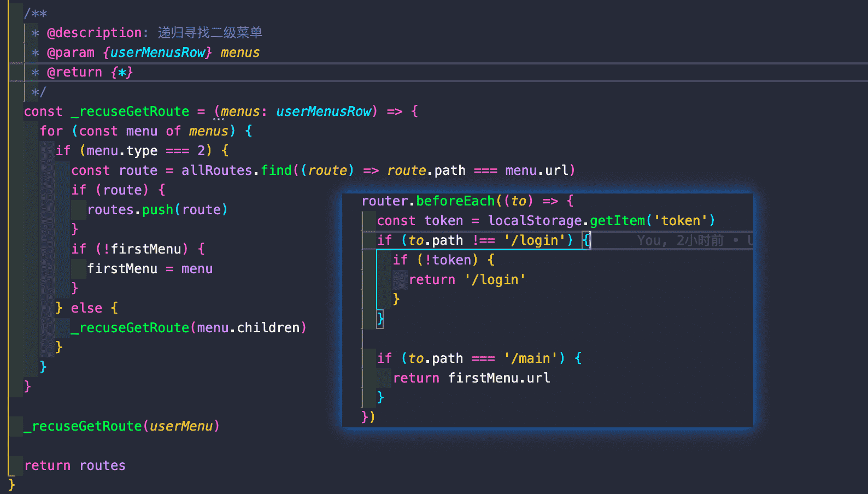Click the git blame text 'You, 2小时前'

[x=680, y=240]
